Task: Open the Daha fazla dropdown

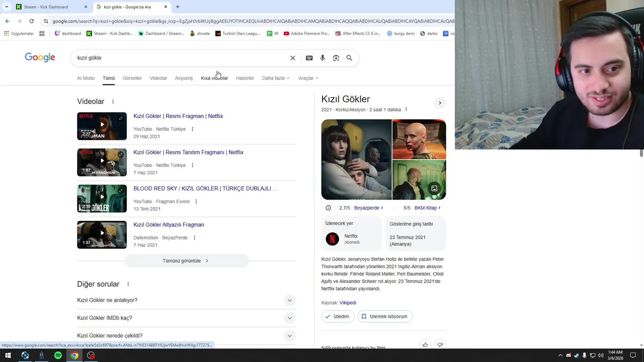Action: 276,78
